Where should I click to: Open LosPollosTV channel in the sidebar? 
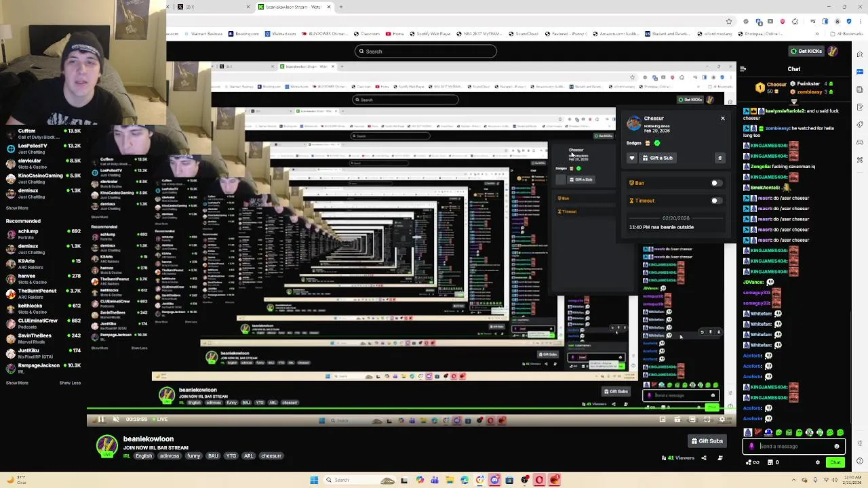click(x=42, y=148)
